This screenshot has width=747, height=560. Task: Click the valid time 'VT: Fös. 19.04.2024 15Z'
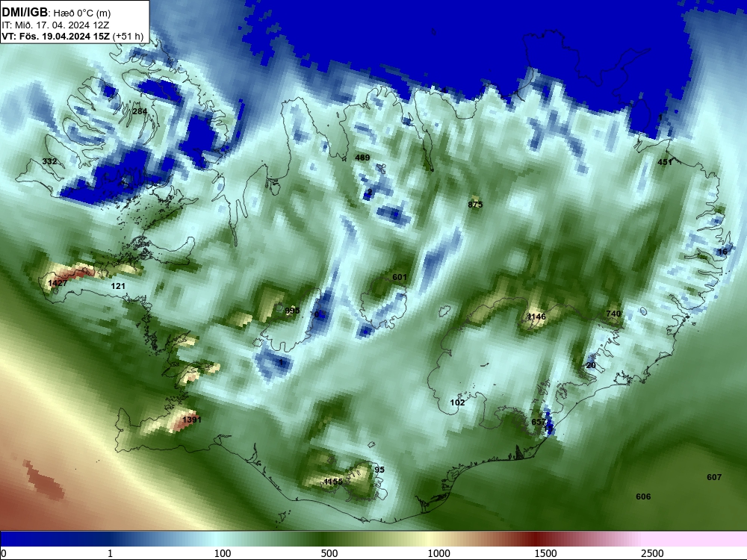pos(56,36)
